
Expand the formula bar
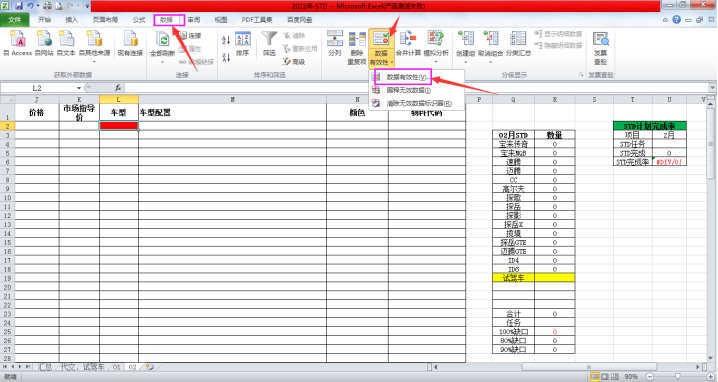click(712, 87)
